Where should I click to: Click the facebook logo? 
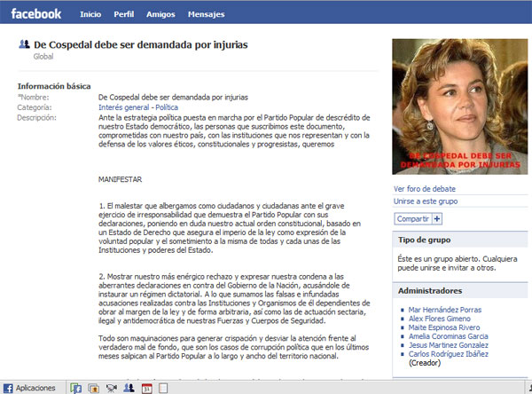[36, 14]
